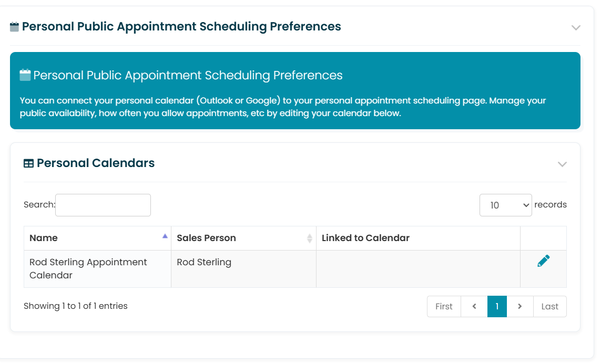Select page 1 in pagination
This screenshot has width=601, height=364.
point(497,306)
